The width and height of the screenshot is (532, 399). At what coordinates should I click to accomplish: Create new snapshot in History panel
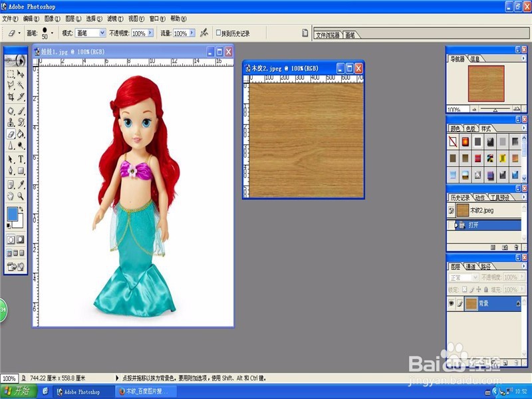[x=505, y=247]
